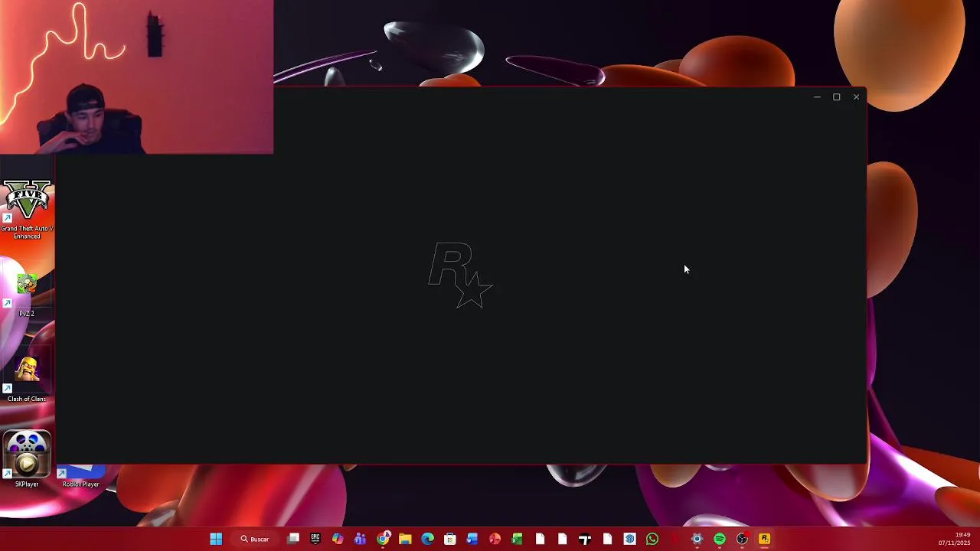Open Task View from the taskbar
Screen dimensions: 980x551
click(293, 539)
